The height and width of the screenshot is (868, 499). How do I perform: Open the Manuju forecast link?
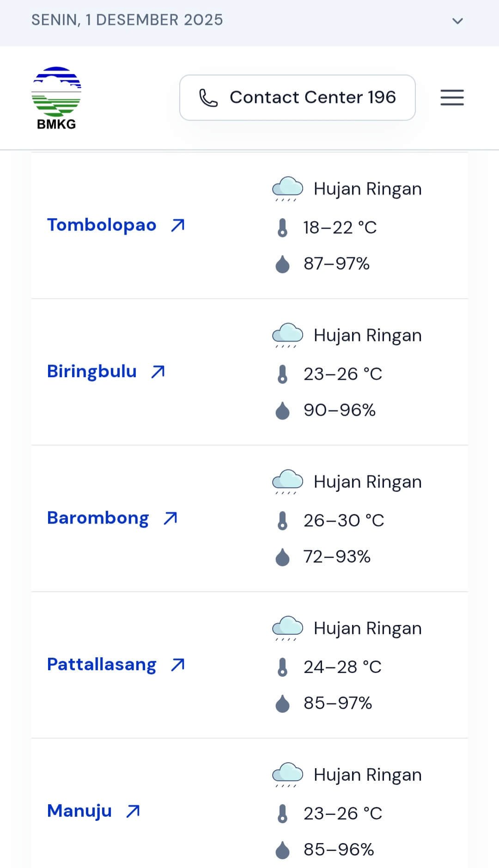[x=79, y=811]
